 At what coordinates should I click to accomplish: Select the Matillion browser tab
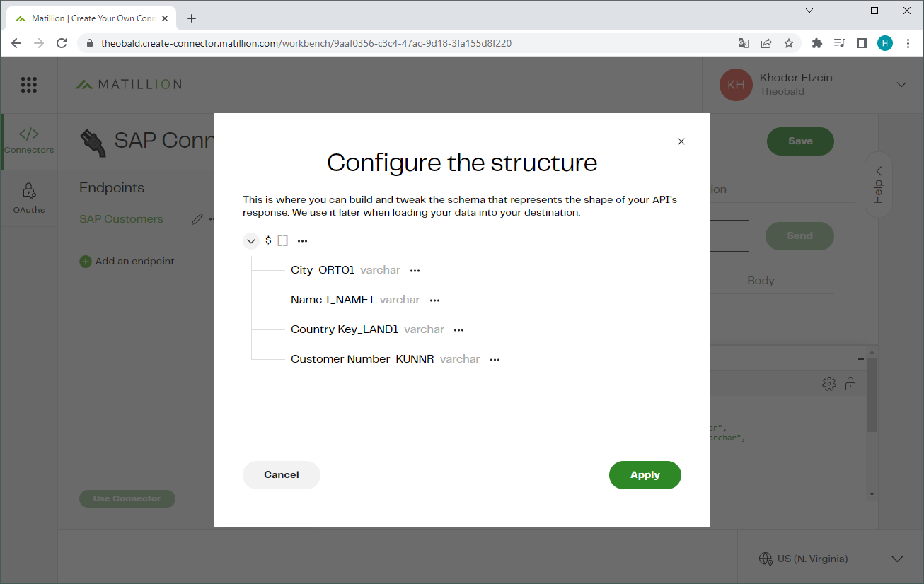point(92,18)
